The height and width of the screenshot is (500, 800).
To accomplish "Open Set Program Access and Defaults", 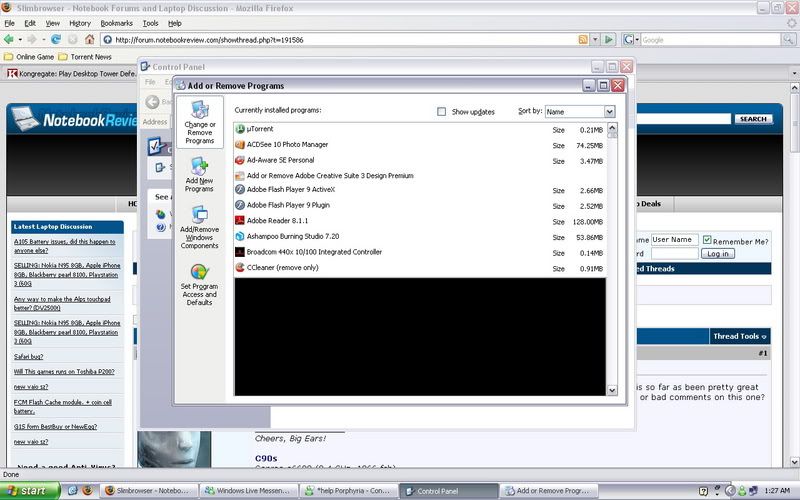I will 199,285.
